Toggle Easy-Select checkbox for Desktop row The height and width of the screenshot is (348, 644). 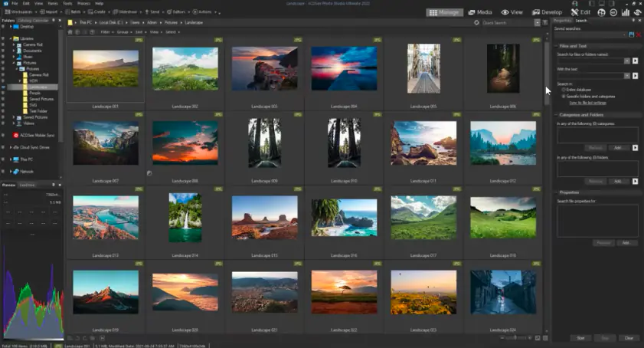click(x=3, y=27)
